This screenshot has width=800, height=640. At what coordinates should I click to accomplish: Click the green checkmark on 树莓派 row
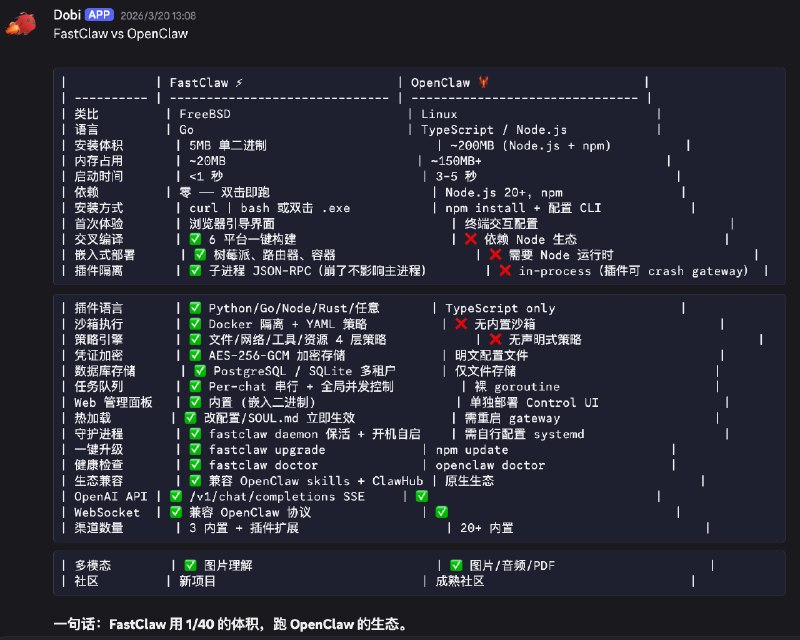(197, 253)
